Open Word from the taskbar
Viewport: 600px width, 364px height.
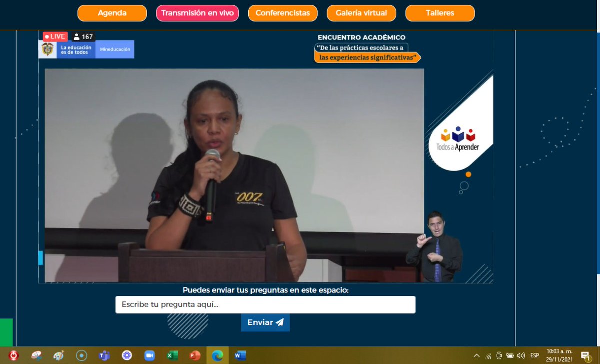coord(240,355)
